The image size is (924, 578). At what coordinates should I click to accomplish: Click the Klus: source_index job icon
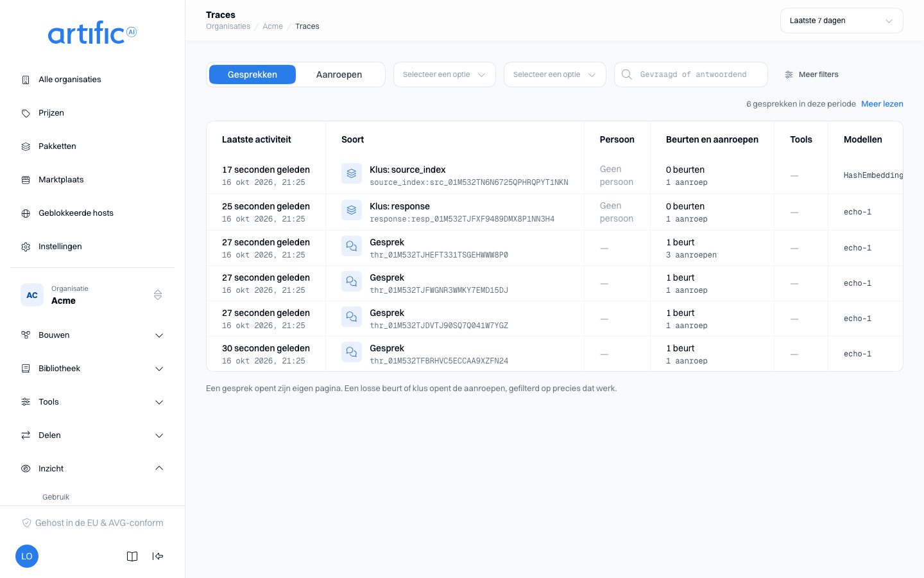click(x=352, y=173)
